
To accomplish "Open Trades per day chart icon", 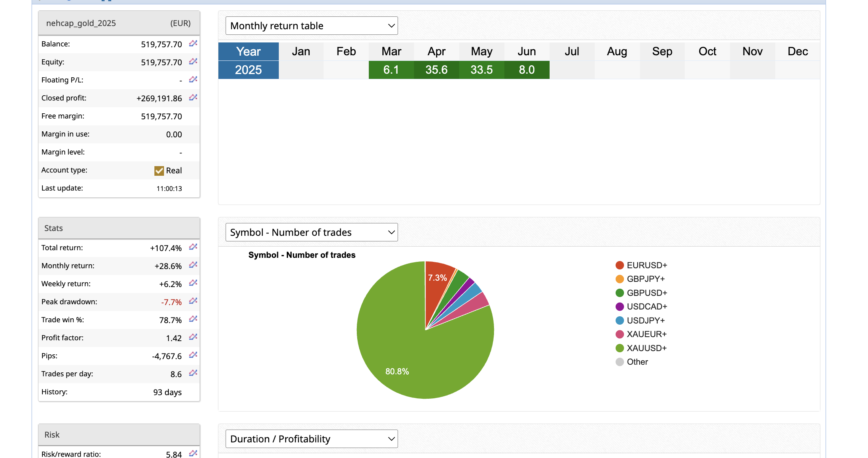I will tap(193, 373).
